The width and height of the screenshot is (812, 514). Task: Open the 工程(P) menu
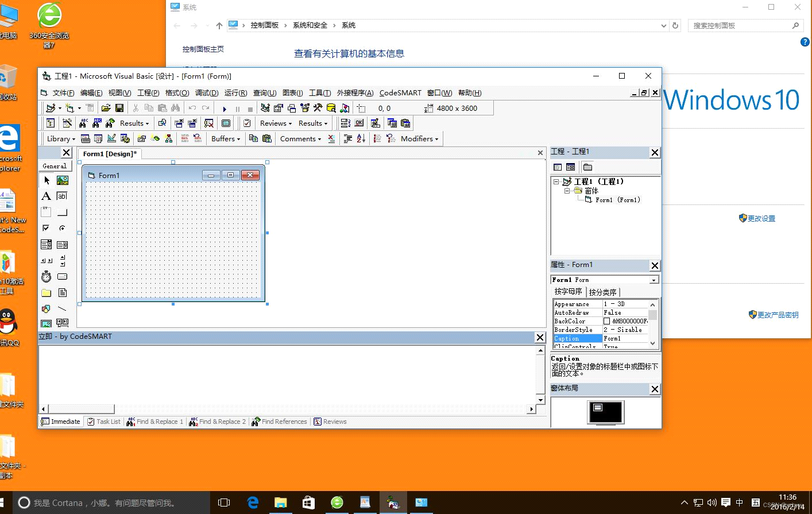tap(148, 92)
